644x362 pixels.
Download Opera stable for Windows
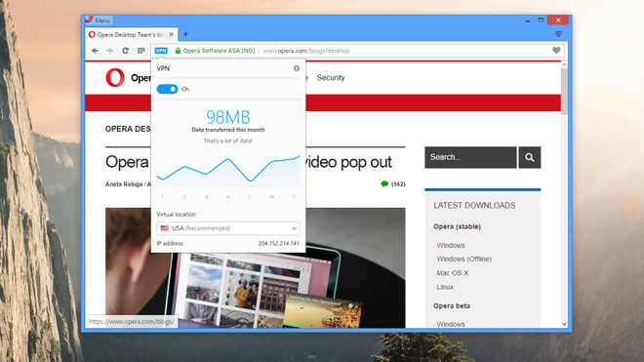(451, 245)
